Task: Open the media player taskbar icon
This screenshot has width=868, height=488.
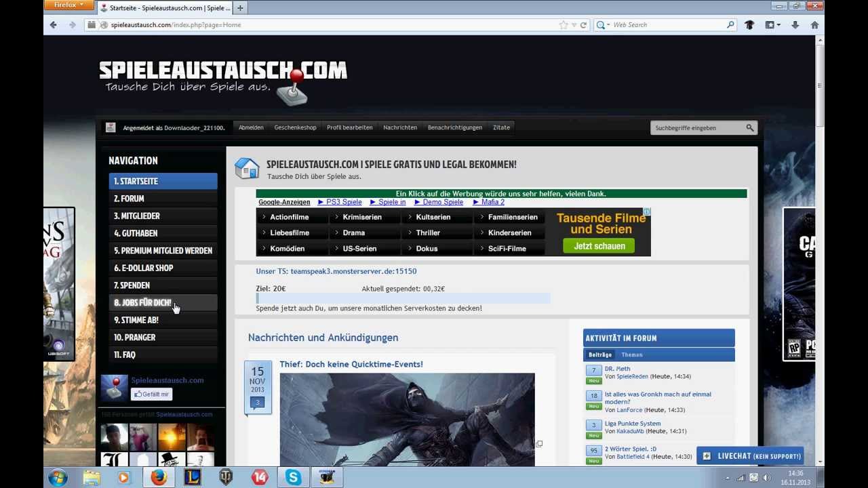Action: tap(123, 478)
